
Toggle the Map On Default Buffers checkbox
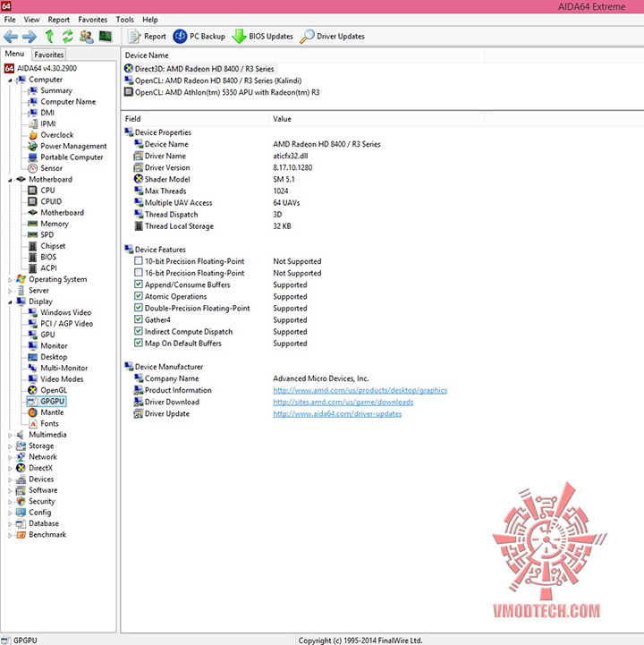[x=139, y=343]
